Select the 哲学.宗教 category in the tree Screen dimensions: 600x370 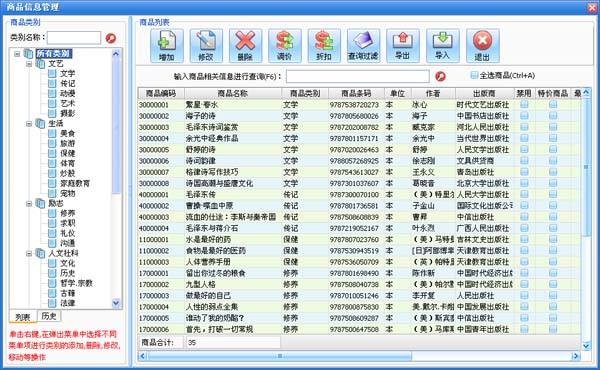coord(76,283)
